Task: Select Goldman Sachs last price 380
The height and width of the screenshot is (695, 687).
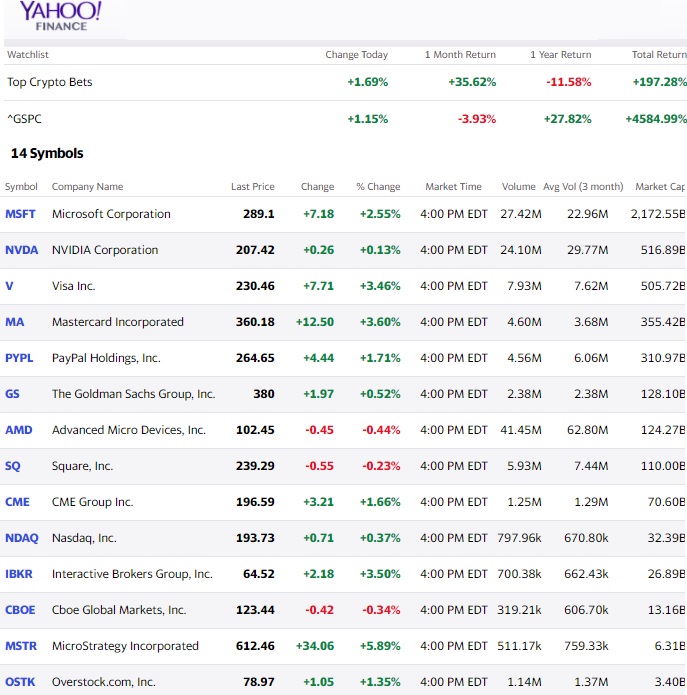Action: [264, 394]
